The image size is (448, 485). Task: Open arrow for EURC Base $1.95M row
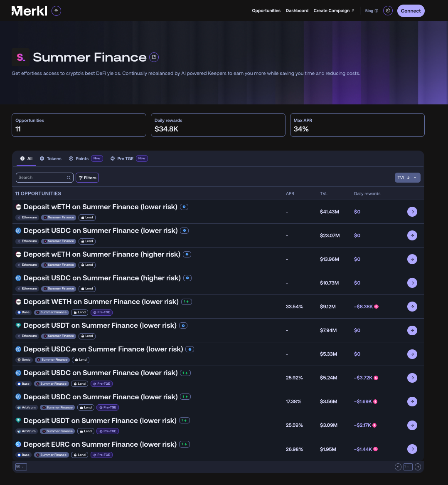click(412, 449)
